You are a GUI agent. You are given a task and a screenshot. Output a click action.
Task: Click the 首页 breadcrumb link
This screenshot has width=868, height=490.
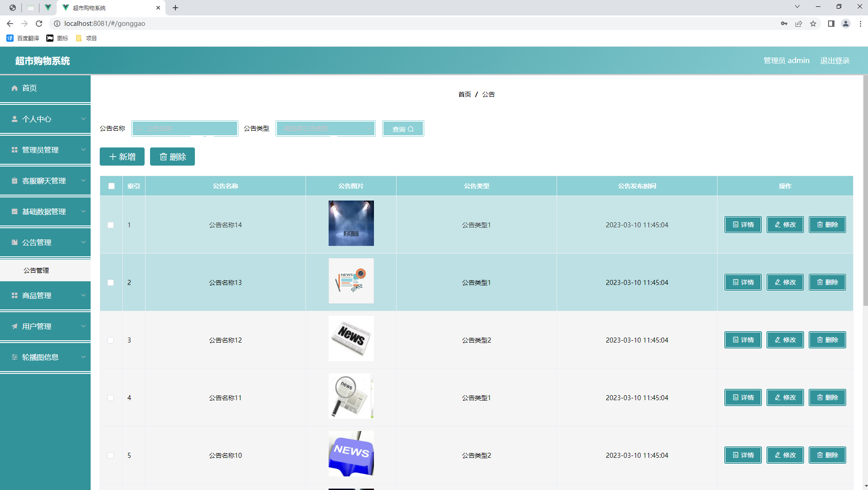pyautogui.click(x=464, y=94)
